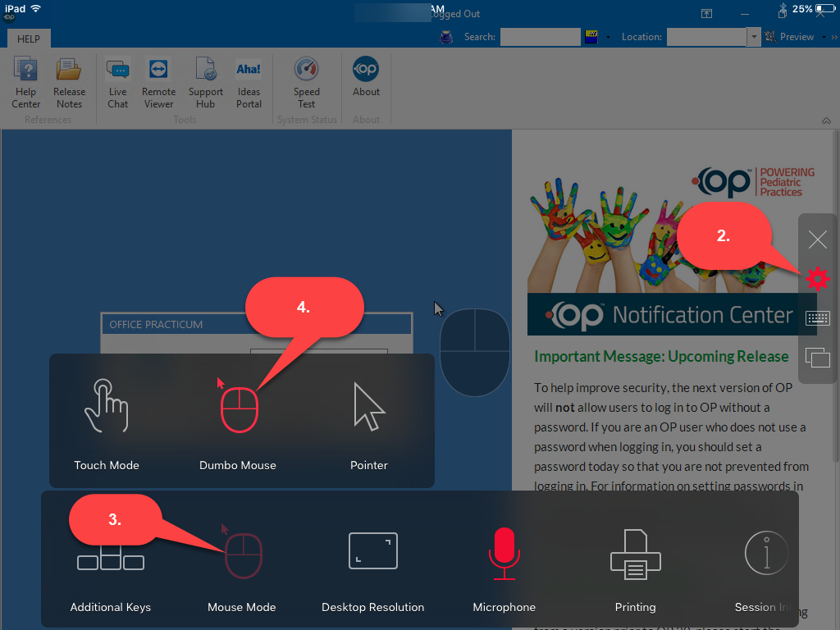Show the on-screen keyboard
Viewport: 840px width, 630px height.
[x=818, y=317]
